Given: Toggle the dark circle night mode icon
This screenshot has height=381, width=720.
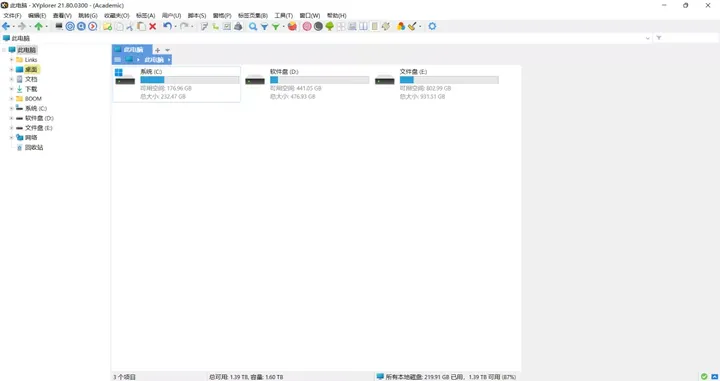Looking at the screenshot, I should (x=318, y=27).
